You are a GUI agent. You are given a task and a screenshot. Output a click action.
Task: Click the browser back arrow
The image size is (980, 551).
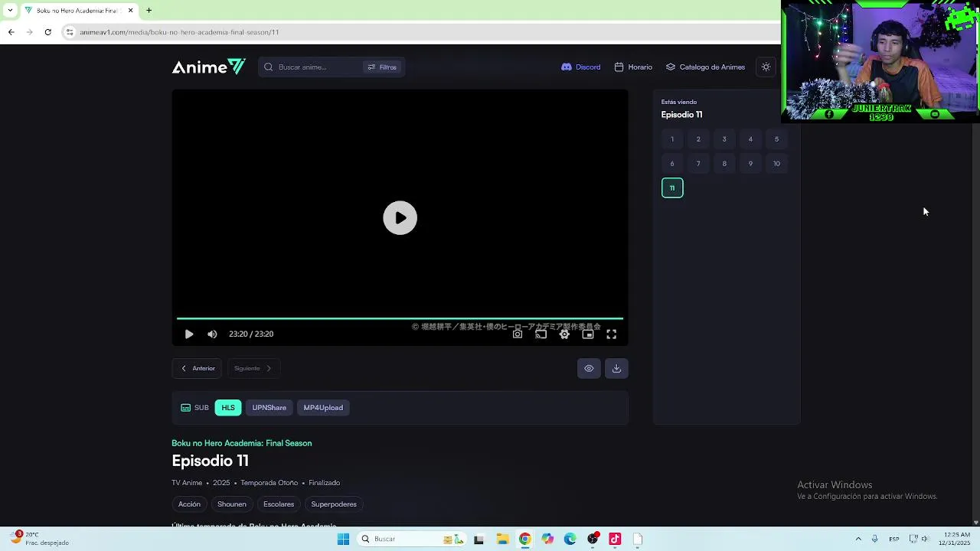(11, 32)
